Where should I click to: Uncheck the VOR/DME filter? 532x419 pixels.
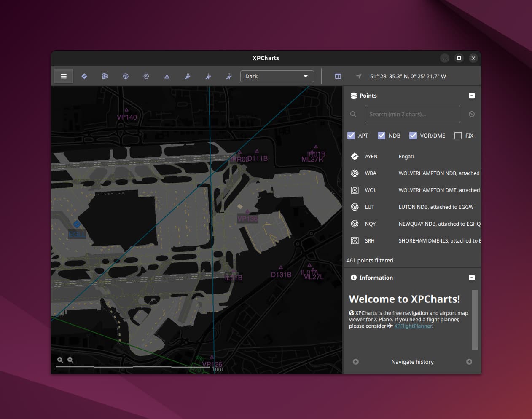click(x=413, y=136)
